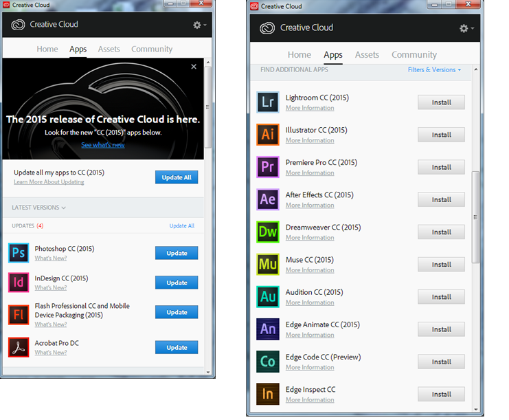Click scroll up arrow in left window
Image resolution: width=509 pixels, height=420 pixels.
tap(208, 62)
